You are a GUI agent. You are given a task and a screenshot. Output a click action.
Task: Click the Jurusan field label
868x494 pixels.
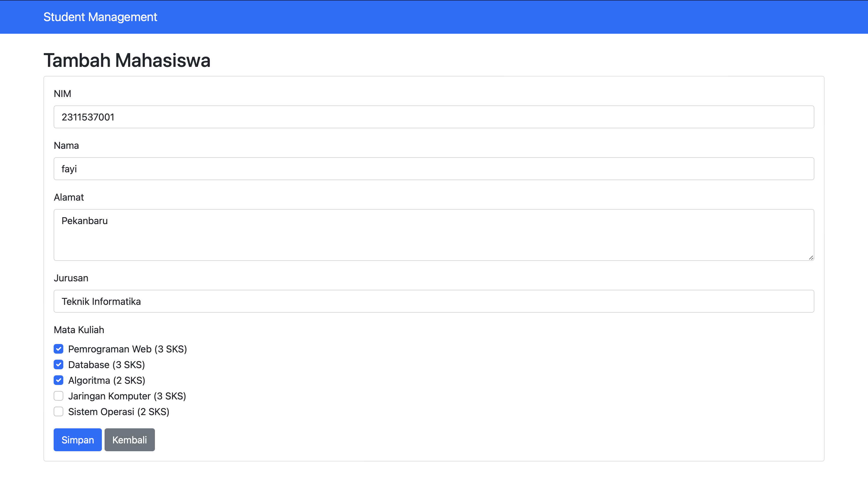coord(71,278)
